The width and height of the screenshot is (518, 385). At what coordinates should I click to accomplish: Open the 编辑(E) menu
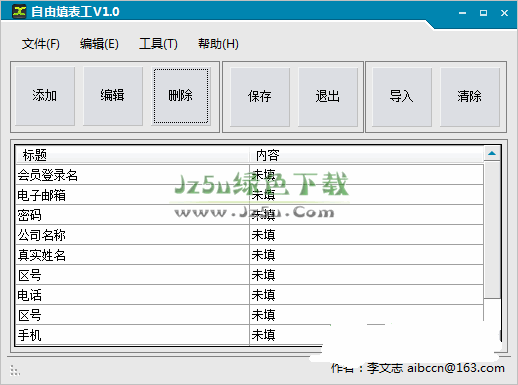[x=99, y=44]
